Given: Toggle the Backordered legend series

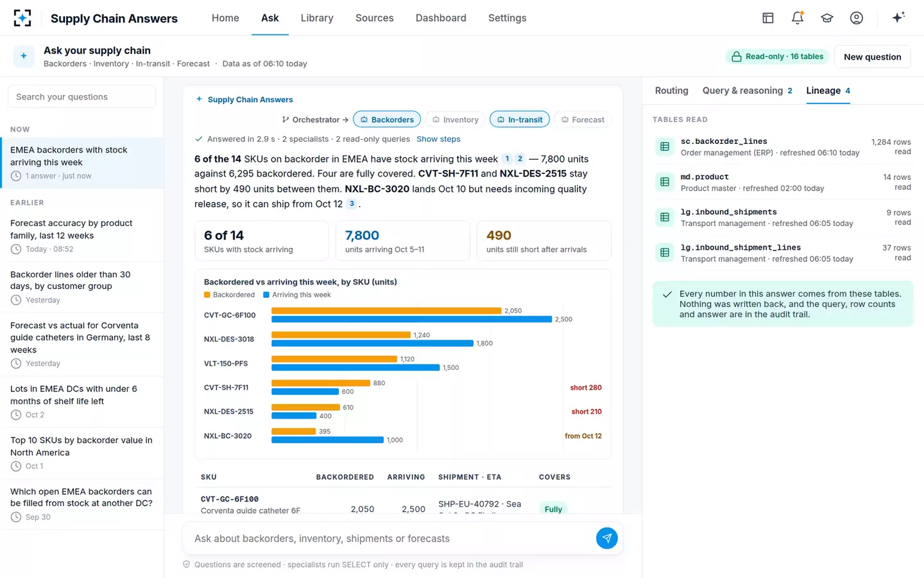Looking at the screenshot, I should pos(229,295).
